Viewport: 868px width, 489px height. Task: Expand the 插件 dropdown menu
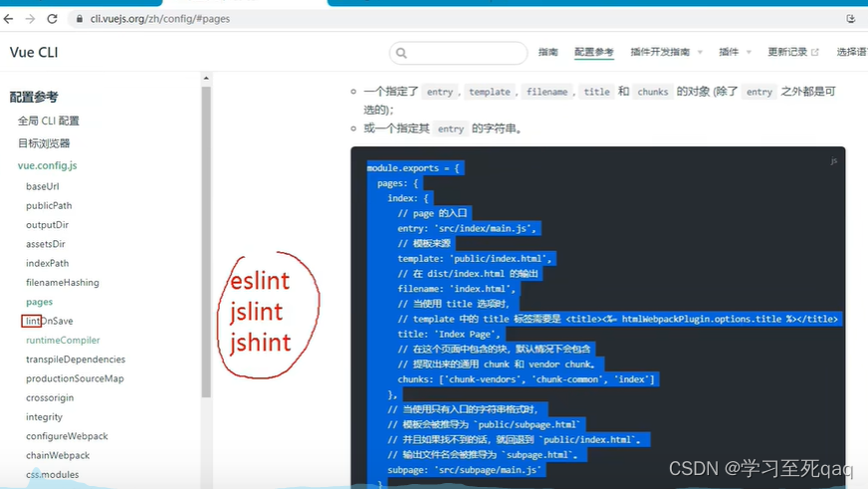[735, 52]
